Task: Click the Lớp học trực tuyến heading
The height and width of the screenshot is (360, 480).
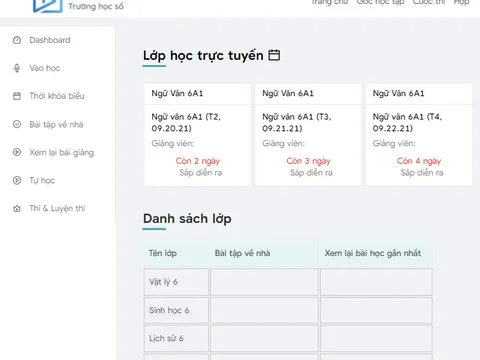Action: pos(203,56)
